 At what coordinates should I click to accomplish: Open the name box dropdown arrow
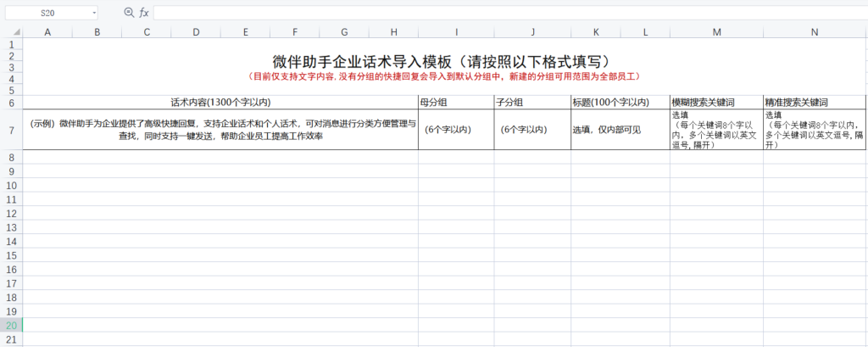94,12
